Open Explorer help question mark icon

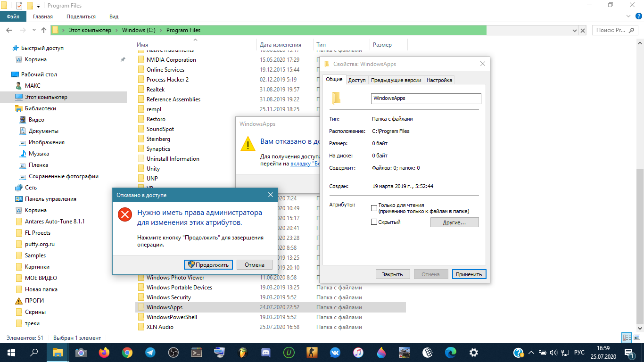639,16
